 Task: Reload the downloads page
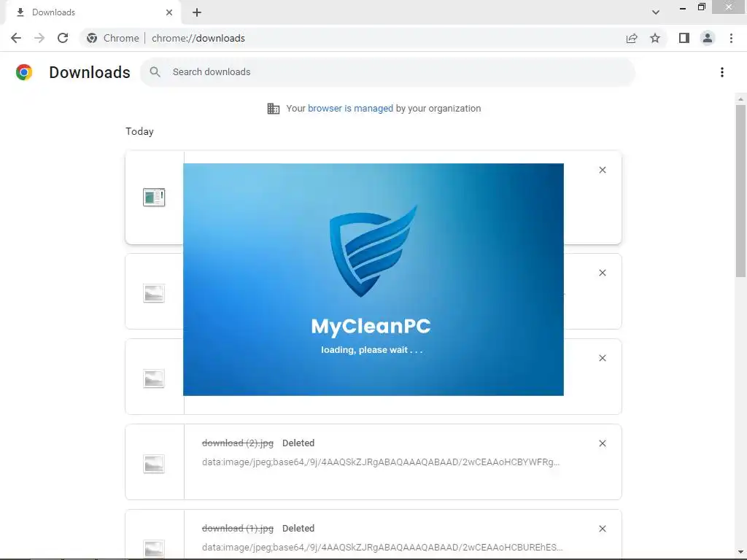coord(63,38)
